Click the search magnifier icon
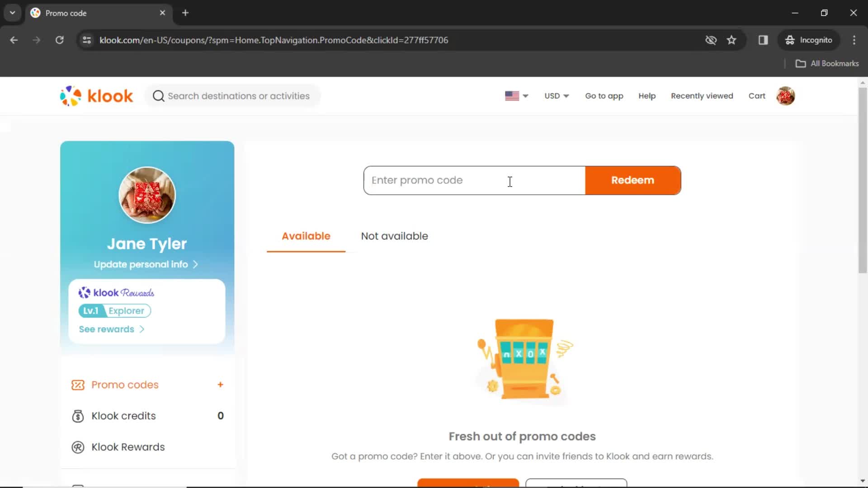Screen dimensions: 868x488 tap(158, 96)
